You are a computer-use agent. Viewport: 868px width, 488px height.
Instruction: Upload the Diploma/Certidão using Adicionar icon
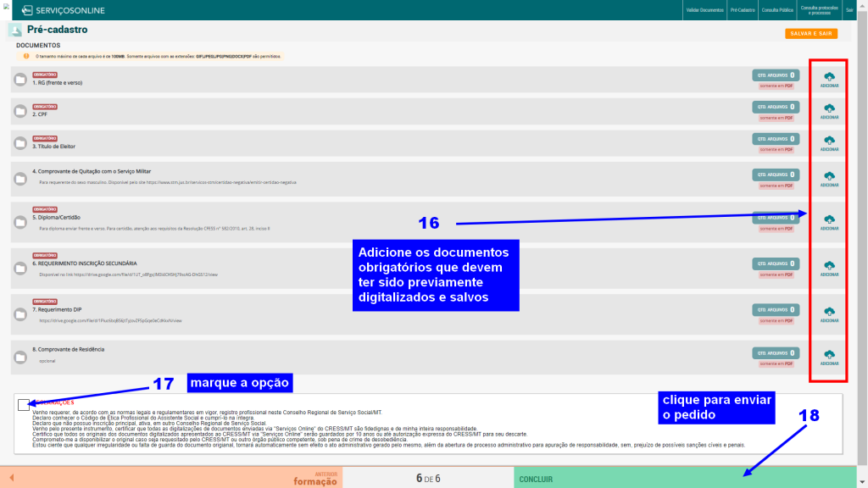click(x=829, y=220)
